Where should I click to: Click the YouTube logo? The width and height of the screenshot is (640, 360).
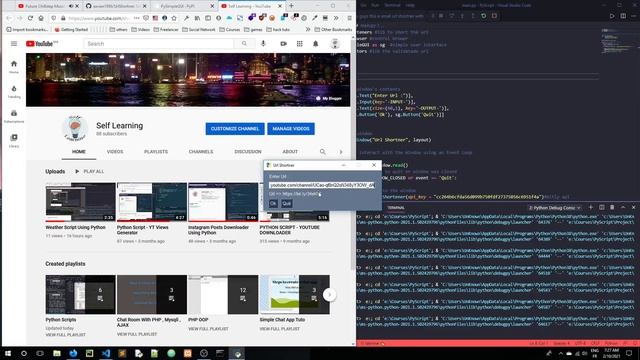41,44
